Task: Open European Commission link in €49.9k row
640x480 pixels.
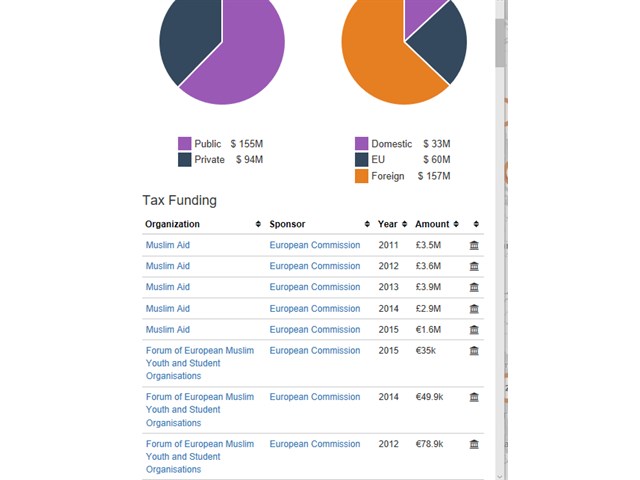Action: [315, 397]
